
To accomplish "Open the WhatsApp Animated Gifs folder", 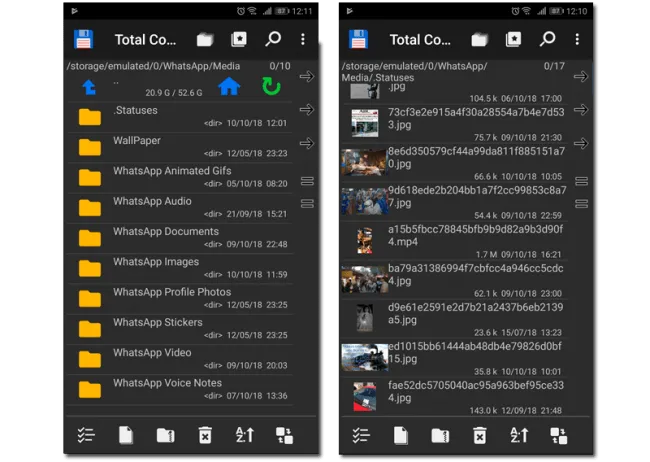I will click(x=180, y=178).
